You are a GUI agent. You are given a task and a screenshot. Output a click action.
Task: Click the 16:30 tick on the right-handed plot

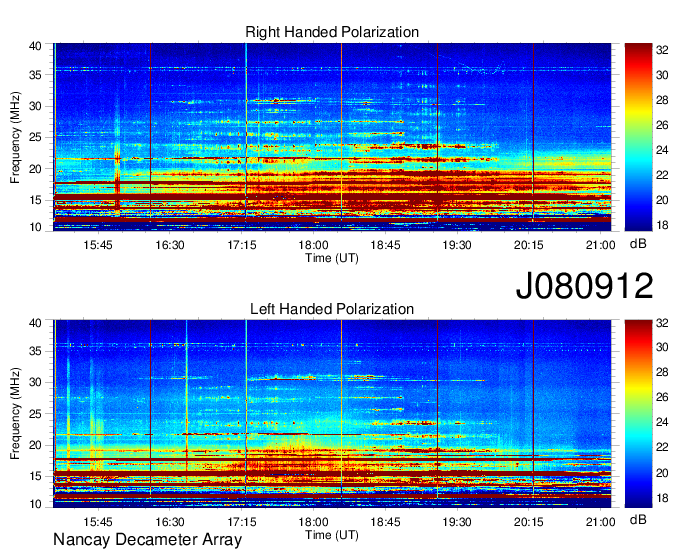point(170,245)
